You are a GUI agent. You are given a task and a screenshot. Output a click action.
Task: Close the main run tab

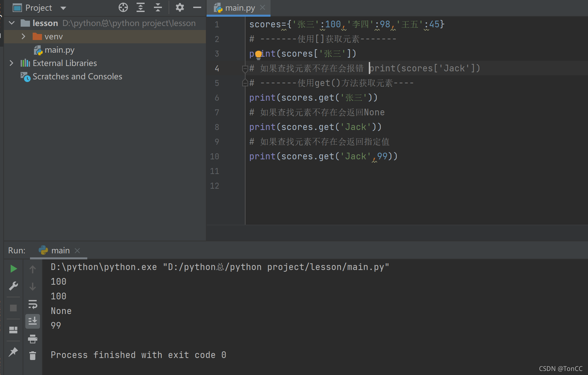pos(77,250)
